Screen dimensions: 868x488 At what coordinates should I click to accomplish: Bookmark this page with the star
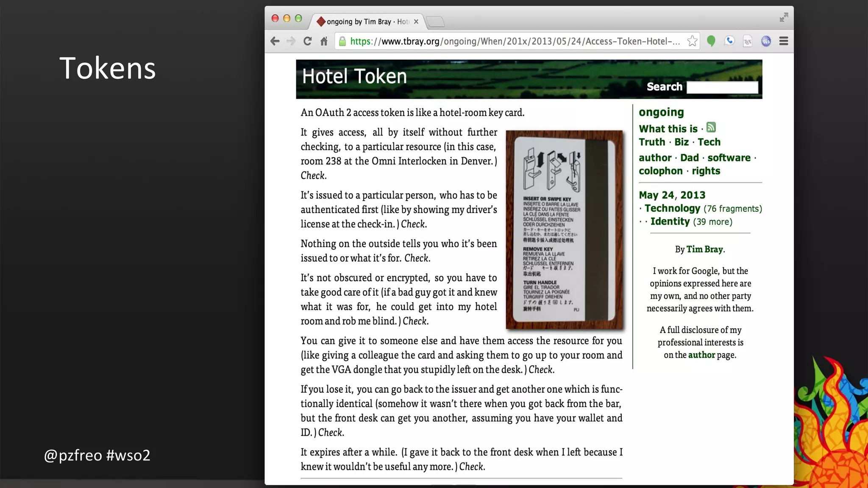click(x=692, y=41)
